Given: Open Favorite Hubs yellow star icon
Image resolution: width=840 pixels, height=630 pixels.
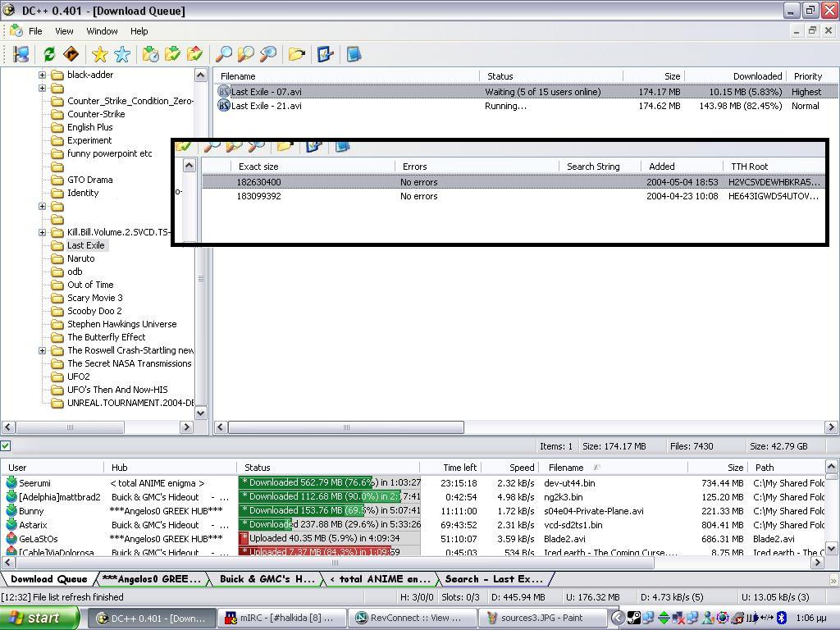Looking at the screenshot, I should (x=99, y=54).
